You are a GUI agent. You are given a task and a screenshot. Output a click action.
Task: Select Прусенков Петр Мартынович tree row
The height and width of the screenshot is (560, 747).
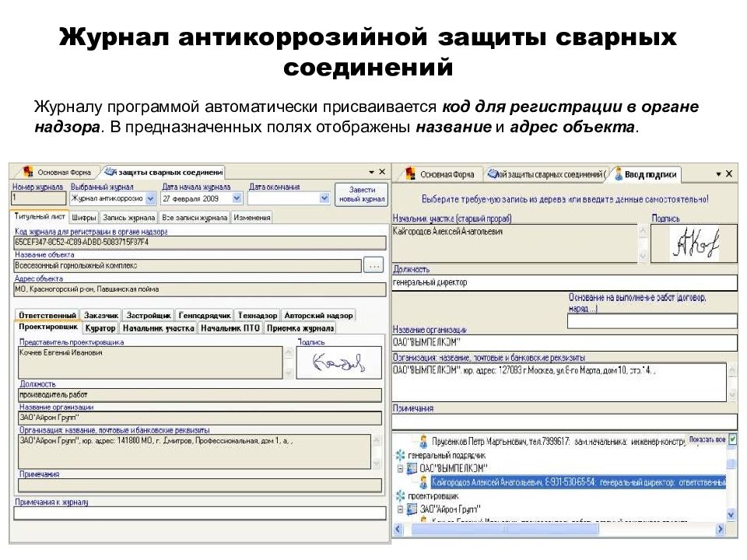pyautogui.click(x=559, y=442)
